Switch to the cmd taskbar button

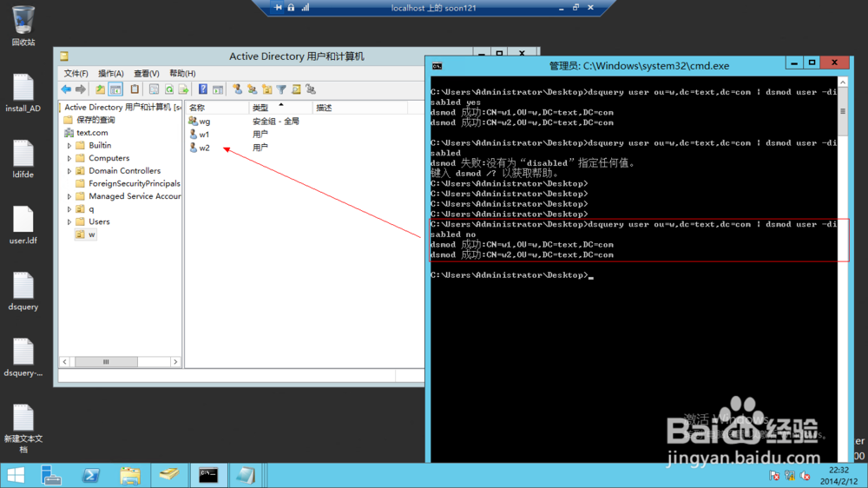tap(208, 475)
